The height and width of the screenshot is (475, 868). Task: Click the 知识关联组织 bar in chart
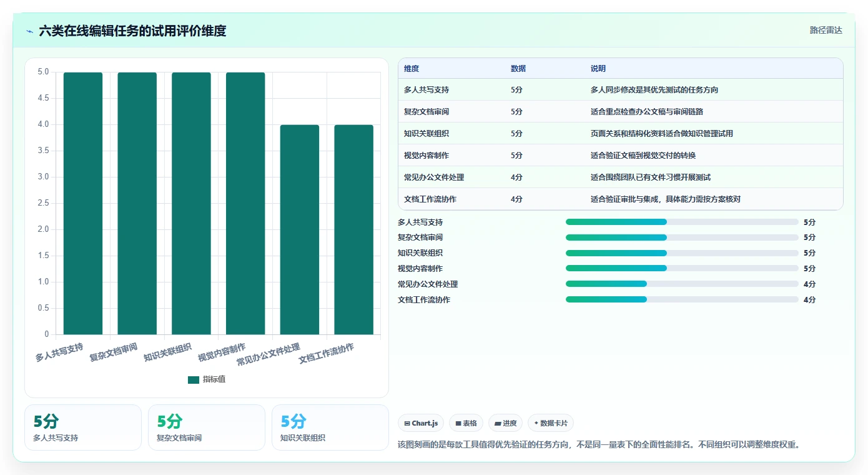191,203
